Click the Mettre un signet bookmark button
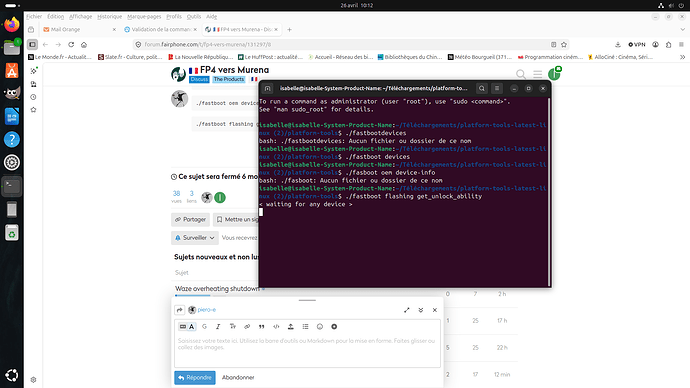This screenshot has width=690, height=388. 237,219
